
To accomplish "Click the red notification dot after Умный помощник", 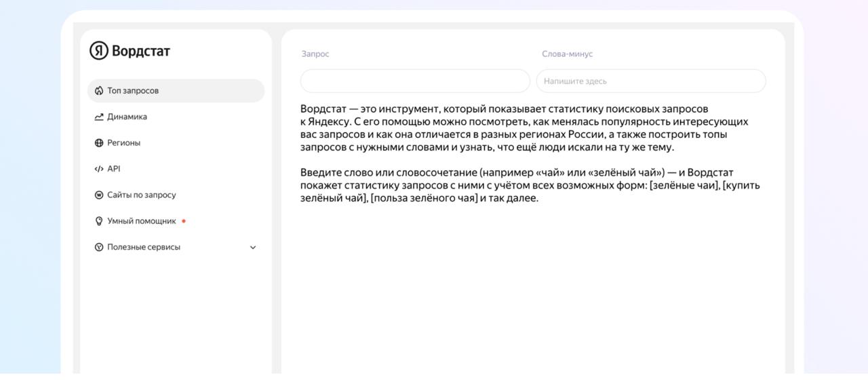I will click(x=184, y=221).
